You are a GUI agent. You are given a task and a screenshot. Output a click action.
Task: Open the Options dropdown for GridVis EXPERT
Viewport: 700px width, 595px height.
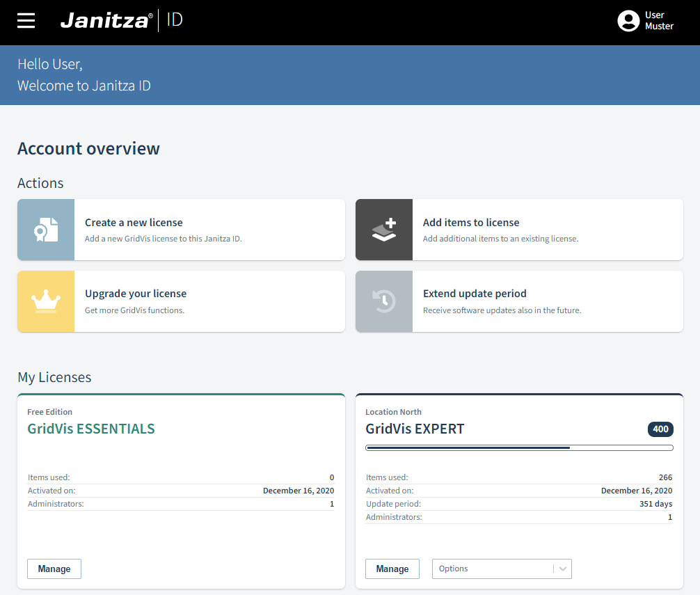(502, 569)
